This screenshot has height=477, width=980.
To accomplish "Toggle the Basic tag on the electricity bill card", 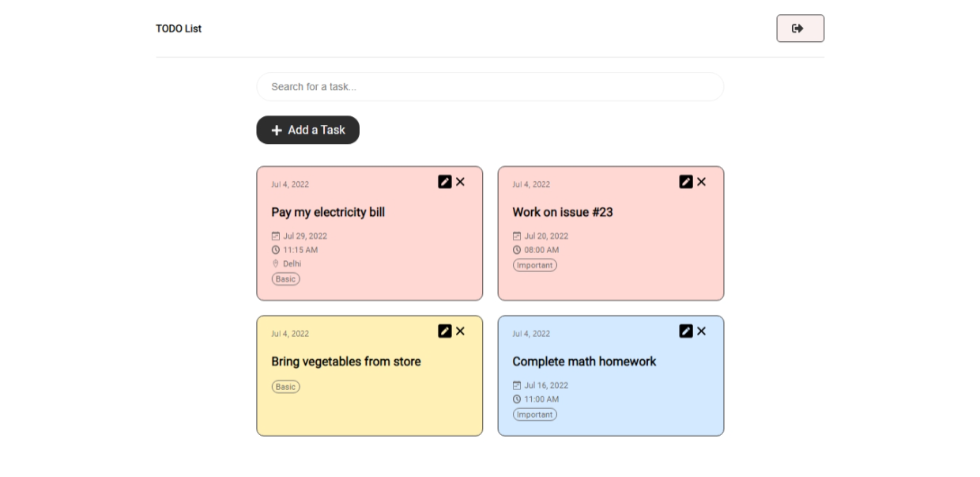I will (285, 278).
